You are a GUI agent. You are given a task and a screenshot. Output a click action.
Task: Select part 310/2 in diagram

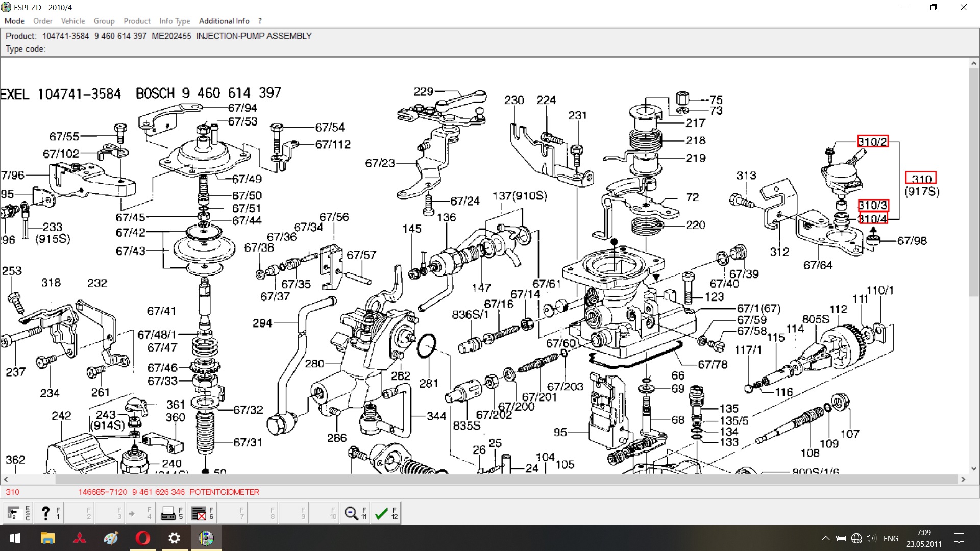873,141
